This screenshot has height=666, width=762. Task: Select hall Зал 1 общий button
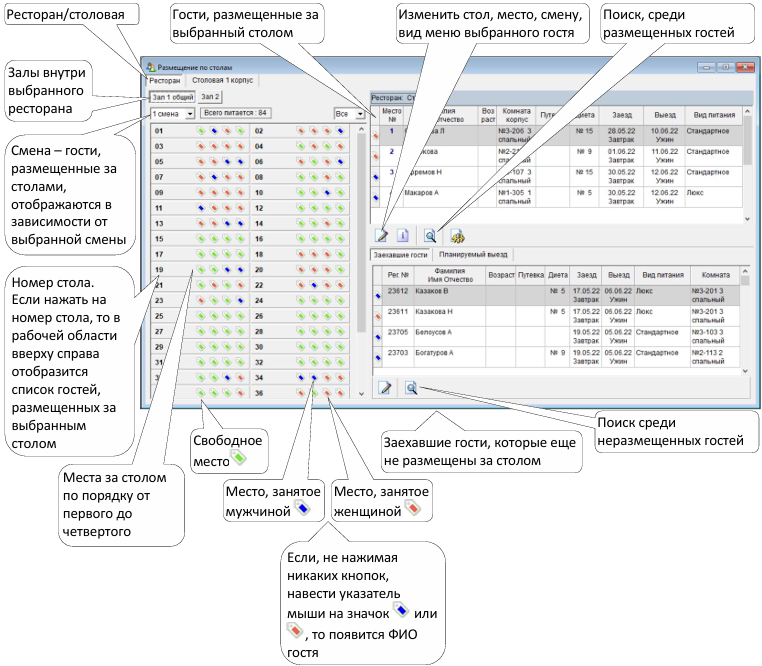click(173, 97)
